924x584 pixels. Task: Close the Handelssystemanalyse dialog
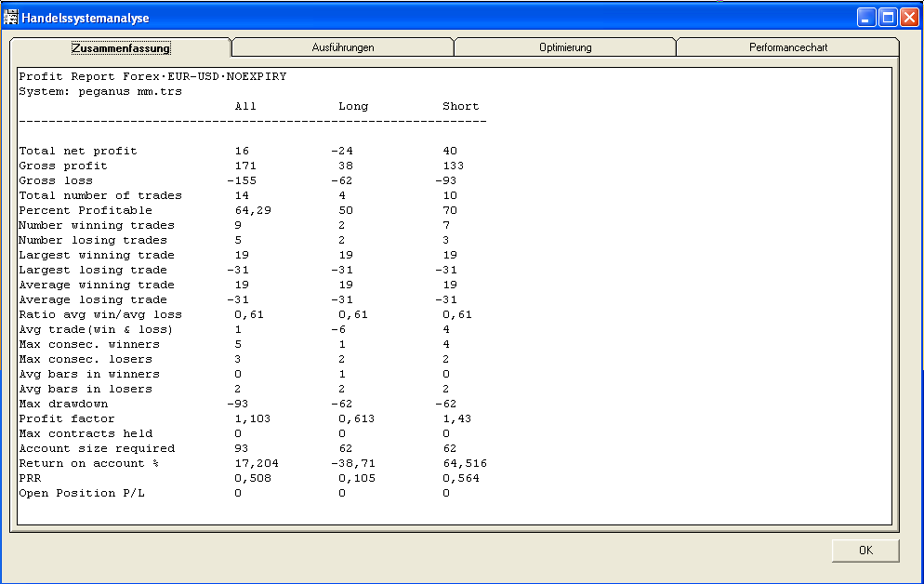909,18
